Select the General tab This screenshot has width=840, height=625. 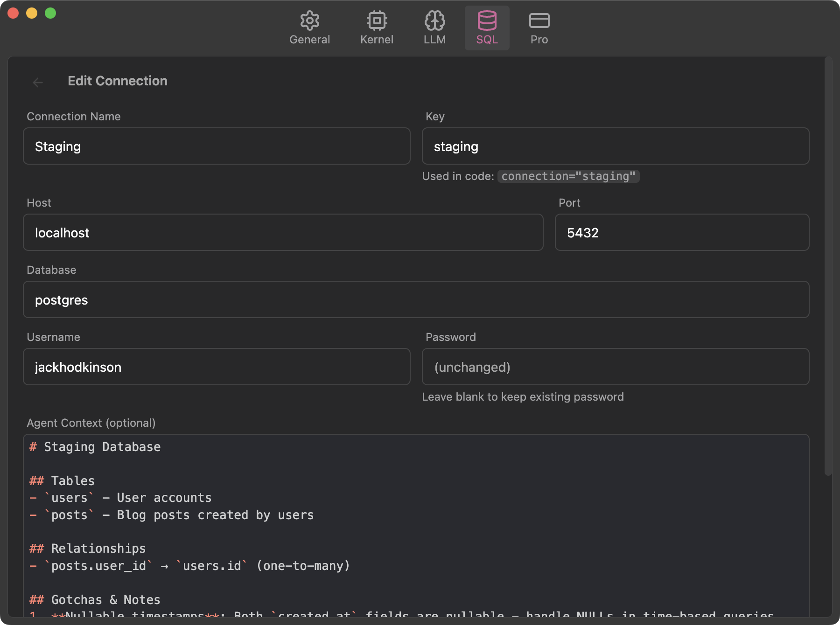(309, 28)
